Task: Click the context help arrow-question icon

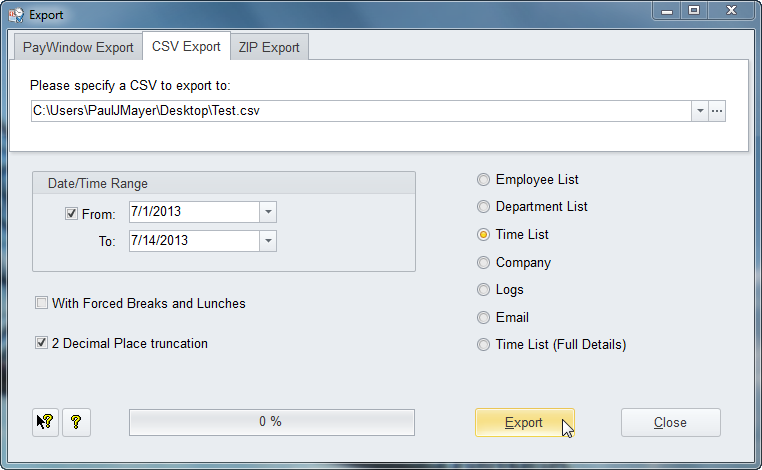Action: [x=46, y=422]
